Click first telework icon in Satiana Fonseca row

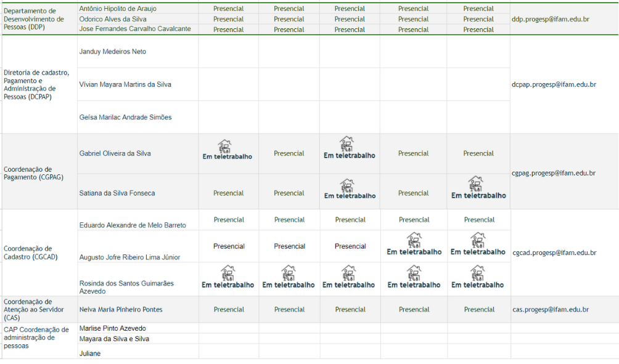click(347, 185)
